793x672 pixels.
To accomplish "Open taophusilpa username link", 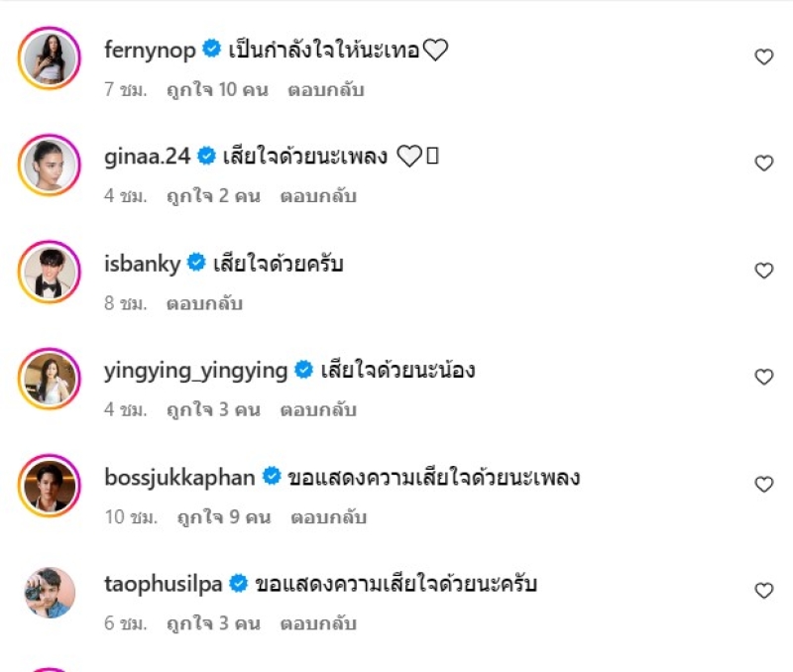I will [163, 584].
